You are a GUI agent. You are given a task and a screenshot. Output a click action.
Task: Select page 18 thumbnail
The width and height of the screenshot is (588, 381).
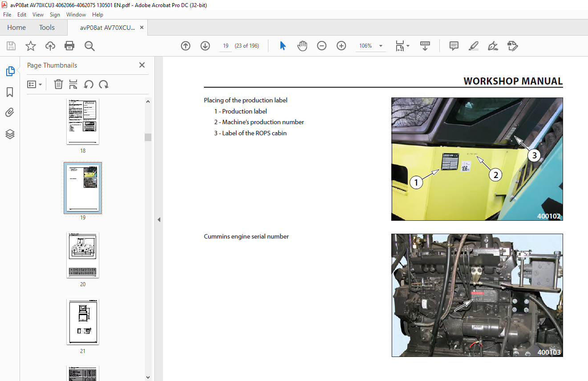83,121
